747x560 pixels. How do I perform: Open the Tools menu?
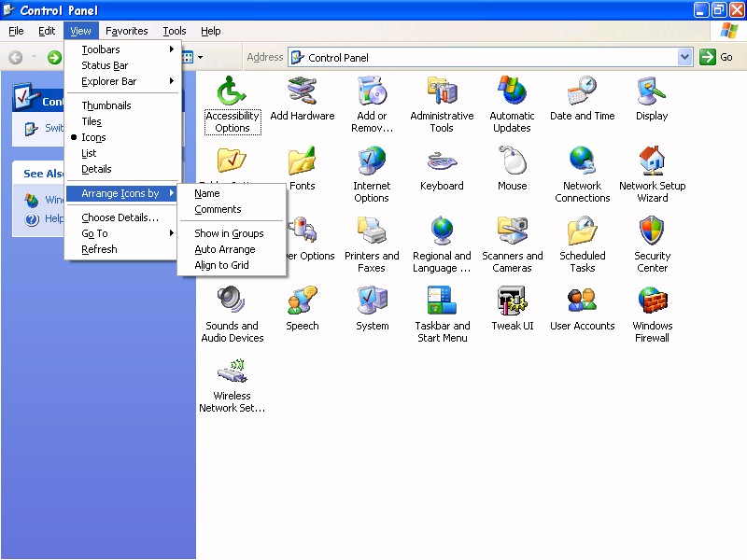tap(175, 31)
